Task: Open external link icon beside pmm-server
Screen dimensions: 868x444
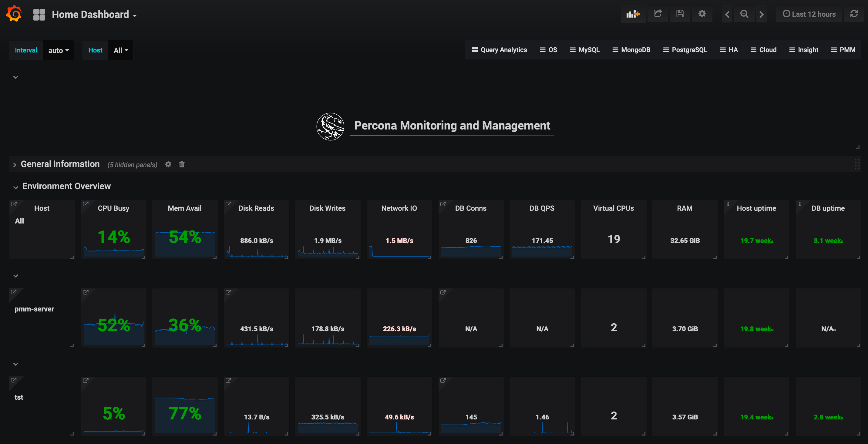Action: coord(14,292)
